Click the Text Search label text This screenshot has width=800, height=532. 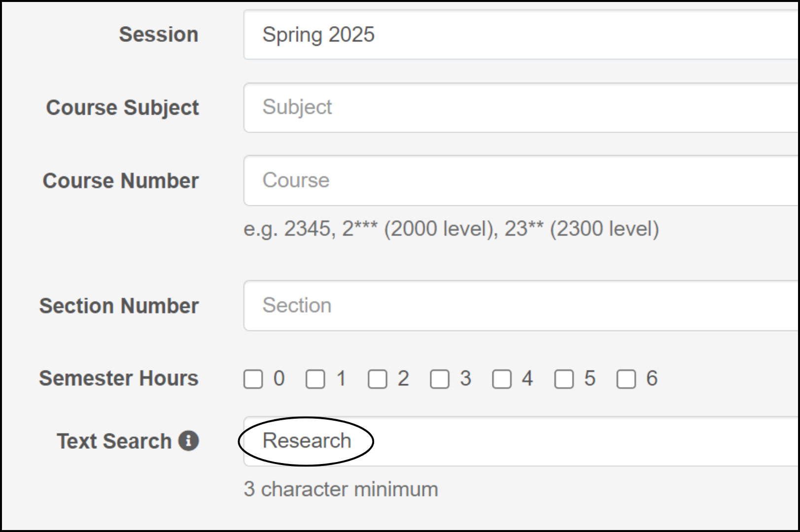point(114,441)
